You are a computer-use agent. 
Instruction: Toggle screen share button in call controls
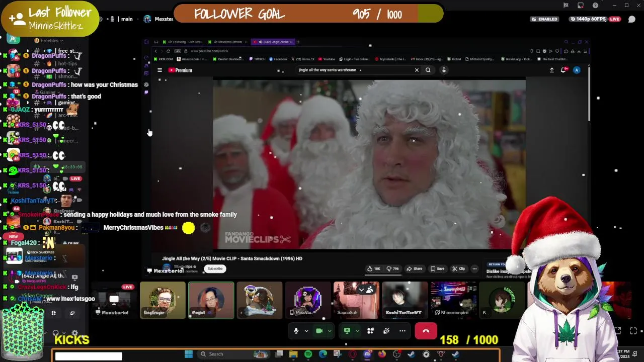point(347,331)
